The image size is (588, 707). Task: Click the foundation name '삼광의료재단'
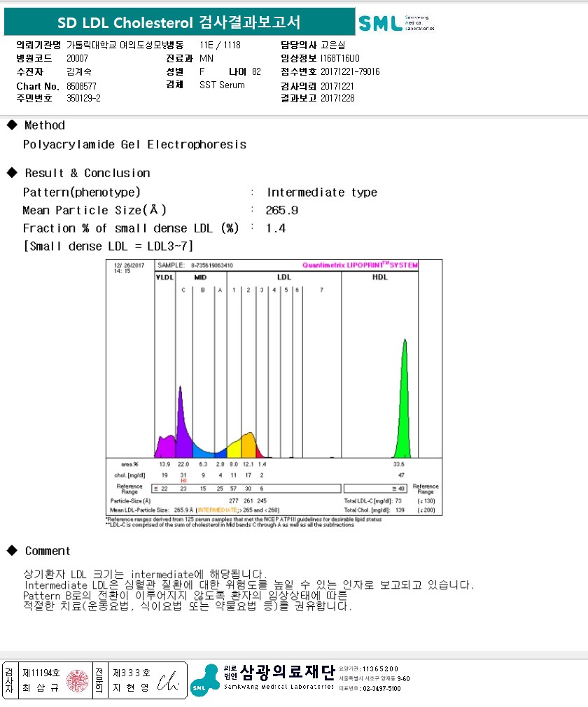[x=287, y=672]
